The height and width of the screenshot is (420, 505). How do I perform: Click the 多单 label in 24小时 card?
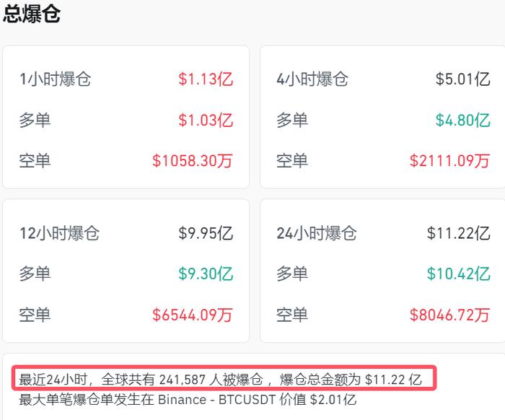[292, 274]
